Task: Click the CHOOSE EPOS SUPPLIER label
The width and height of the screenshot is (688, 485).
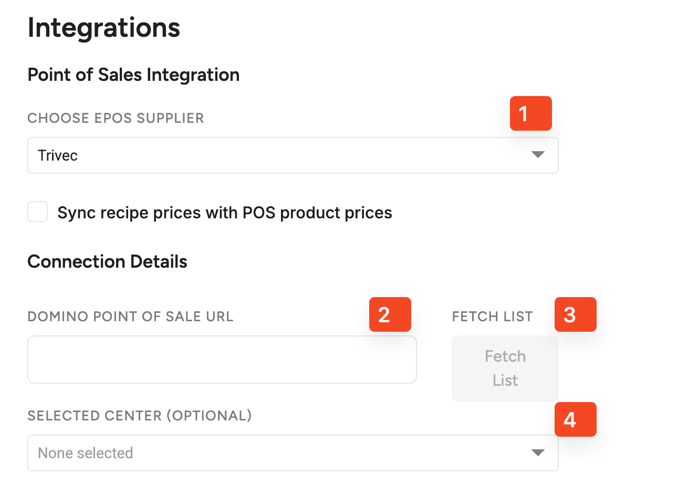Action: (115, 118)
